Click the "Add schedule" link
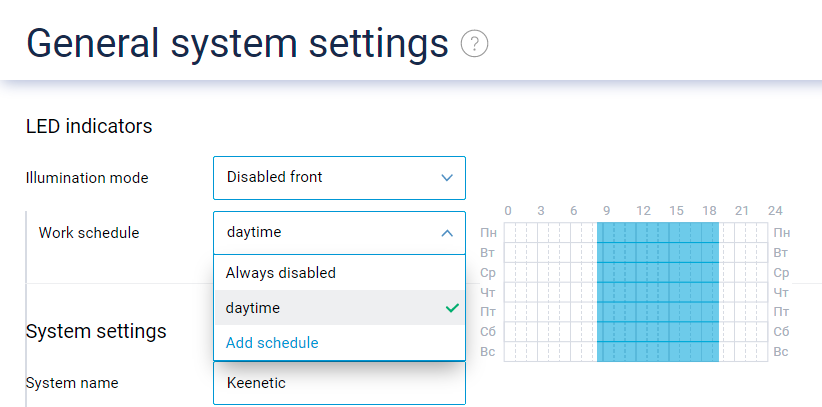The width and height of the screenshot is (822, 407). coord(272,343)
